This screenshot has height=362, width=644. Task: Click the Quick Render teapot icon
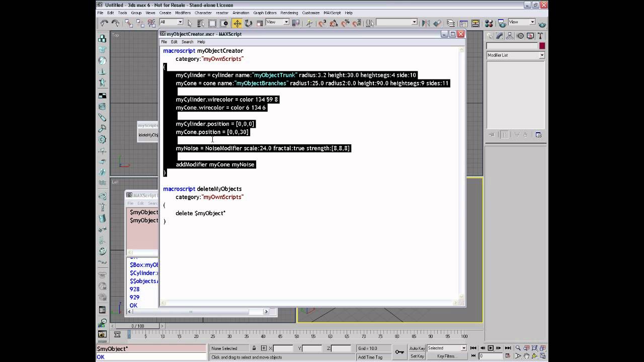coord(542,23)
